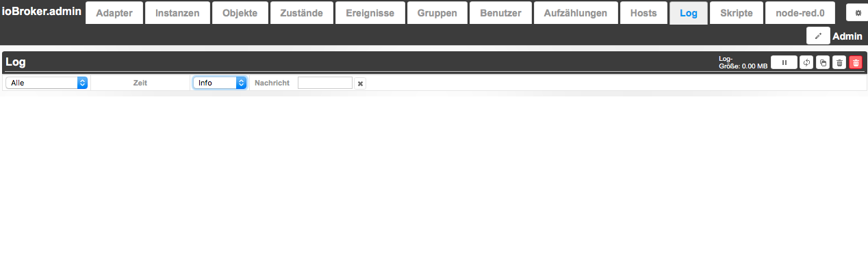Image resolution: width=868 pixels, height=266 pixels.
Task: Select the Zustände tab
Action: pos(301,13)
